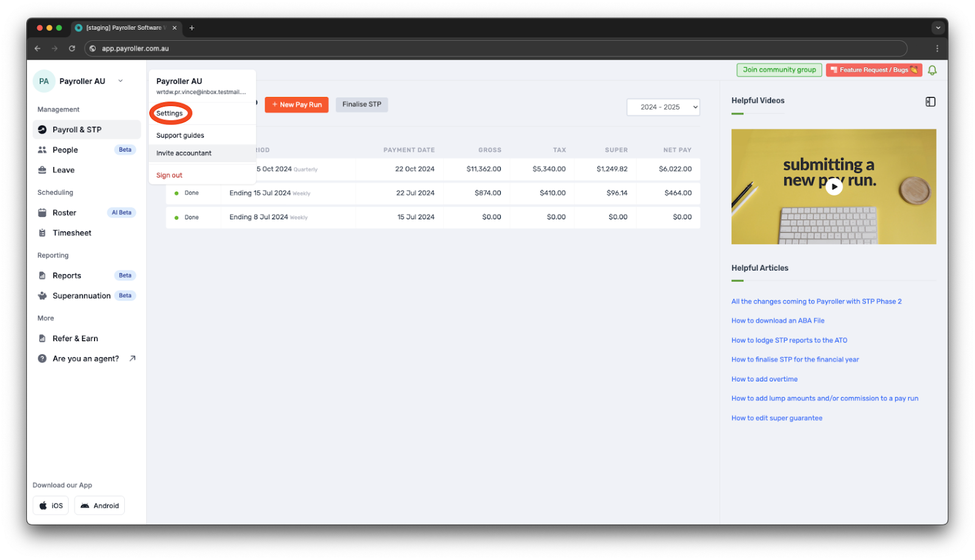
Task: Open the browser tab overview chevron
Action: point(938,27)
